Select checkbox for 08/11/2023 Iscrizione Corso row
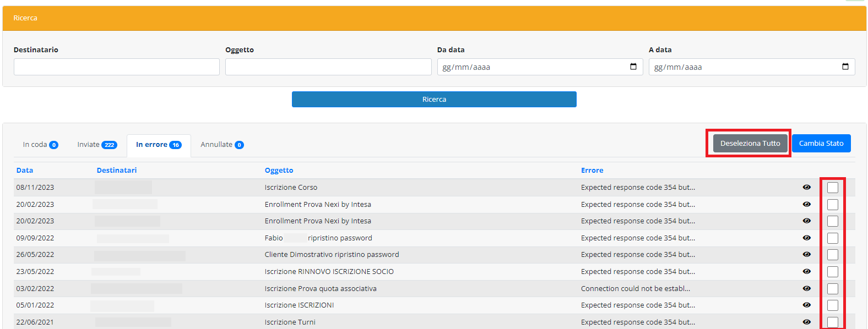This screenshot has height=329, width=868. (x=833, y=188)
